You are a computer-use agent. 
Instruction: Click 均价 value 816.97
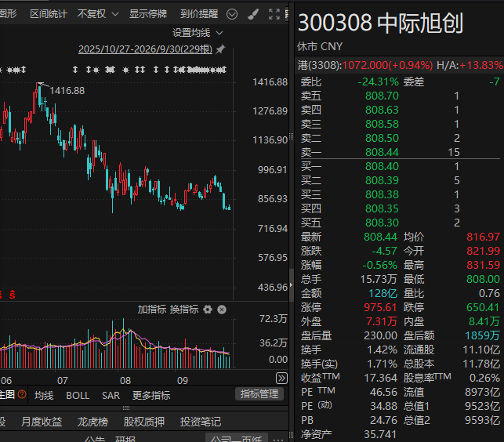[483, 237]
